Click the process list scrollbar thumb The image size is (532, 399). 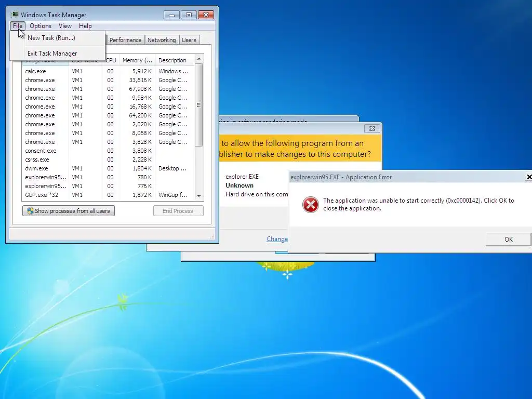[199, 105]
